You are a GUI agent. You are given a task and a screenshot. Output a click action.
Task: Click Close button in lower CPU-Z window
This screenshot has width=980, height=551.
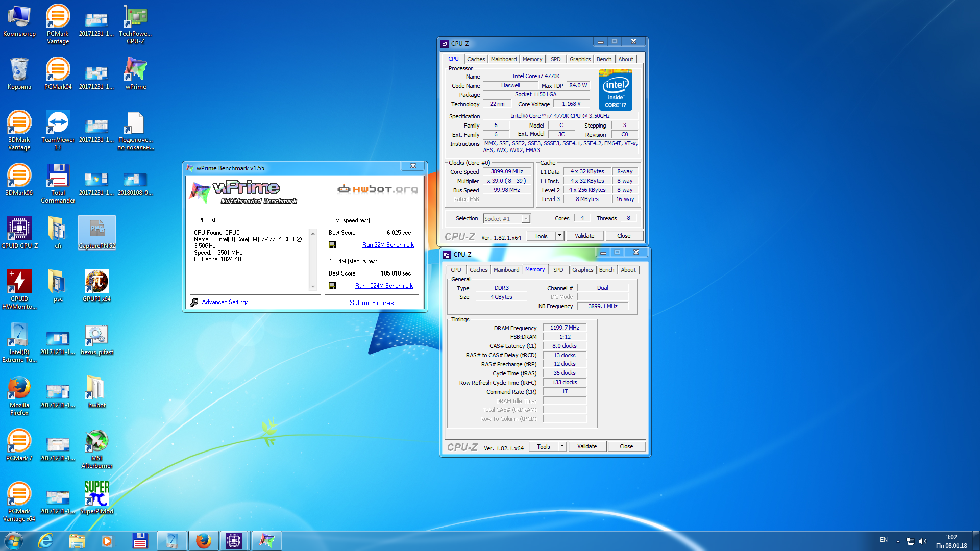click(626, 446)
